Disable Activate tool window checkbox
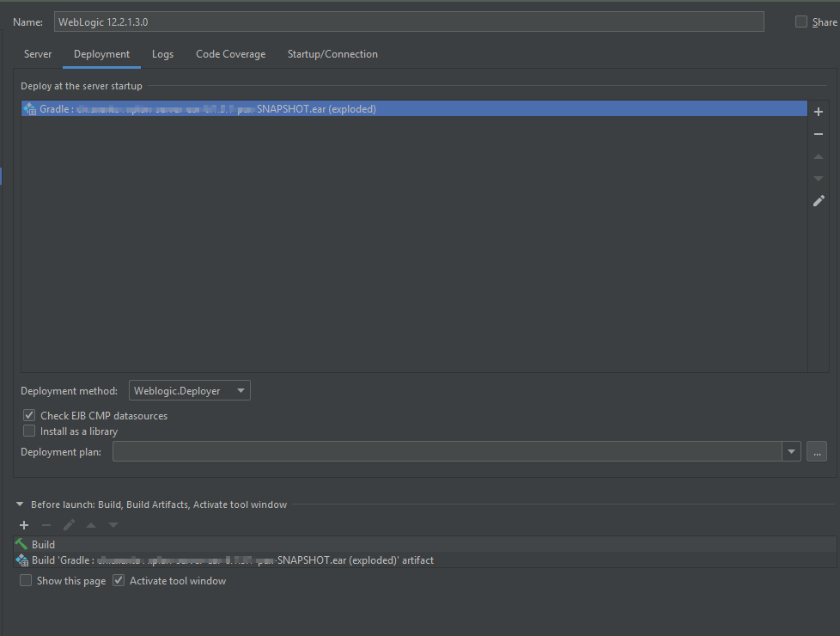This screenshot has height=636, width=840. [119, 581]
